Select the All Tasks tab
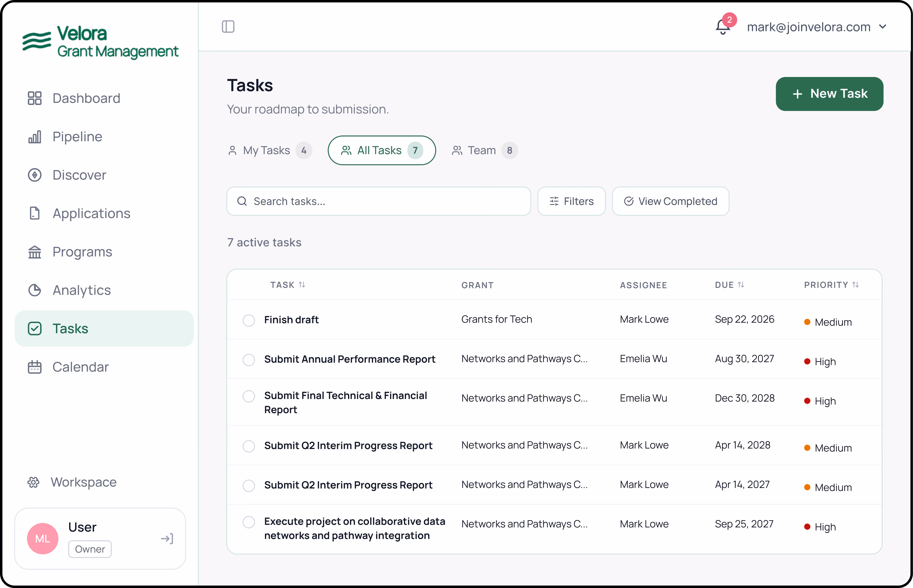Viewport: 913px width, 588px height. [x=382, y=151]
